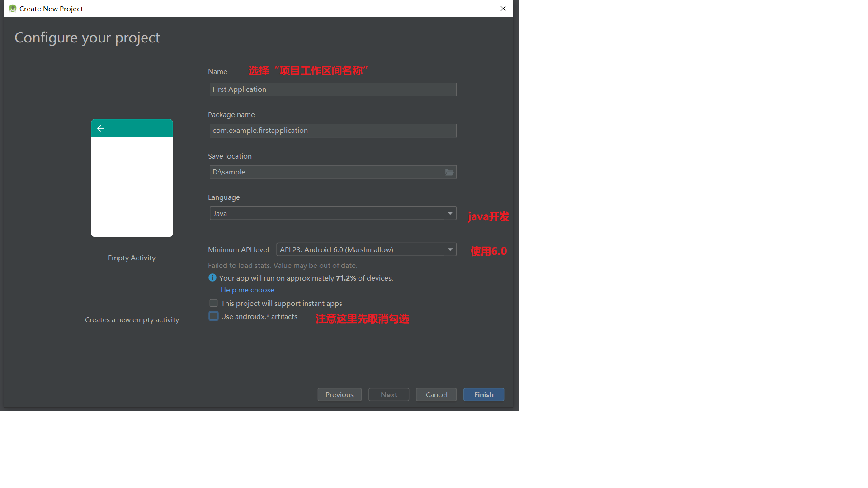
Task: Close the Create New Project dialog
Action: point(503,9)
